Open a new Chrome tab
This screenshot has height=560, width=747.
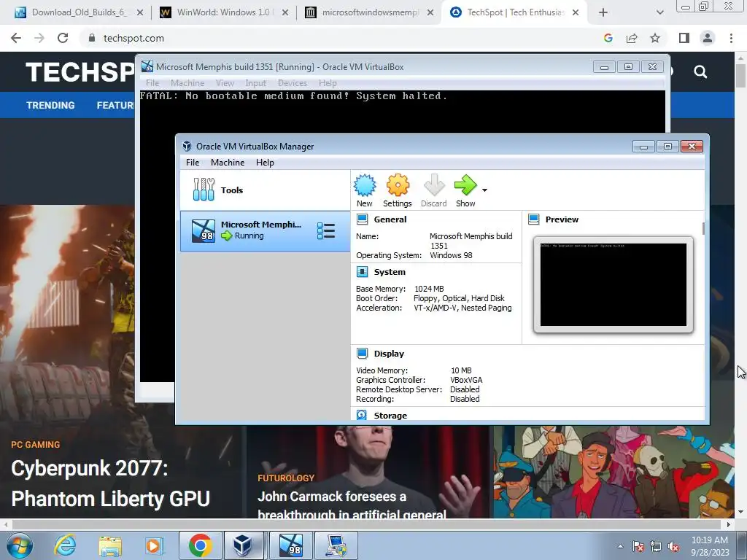[x=603, y=12]
